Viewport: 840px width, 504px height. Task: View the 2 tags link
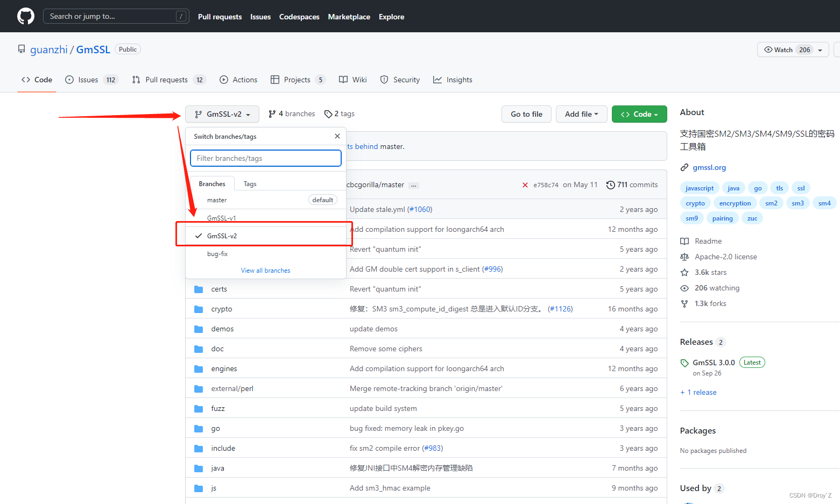click(x=340, y=114)
